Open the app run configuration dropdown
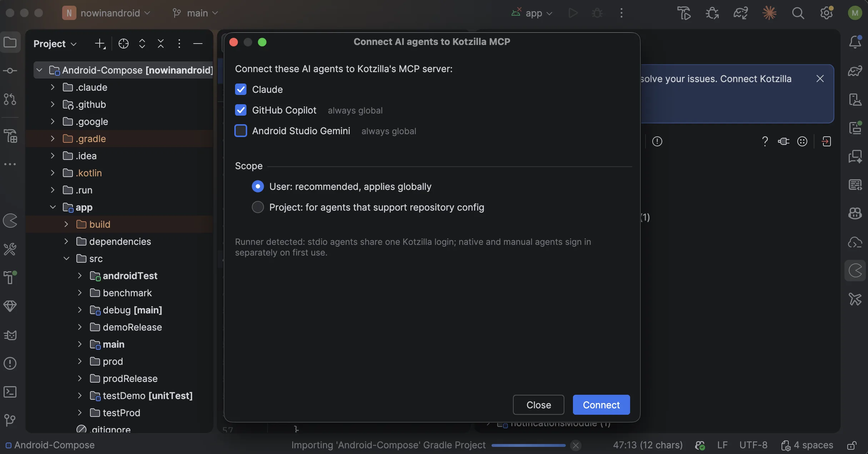Viewport: 868px width, 454px height. click(532, 13)
